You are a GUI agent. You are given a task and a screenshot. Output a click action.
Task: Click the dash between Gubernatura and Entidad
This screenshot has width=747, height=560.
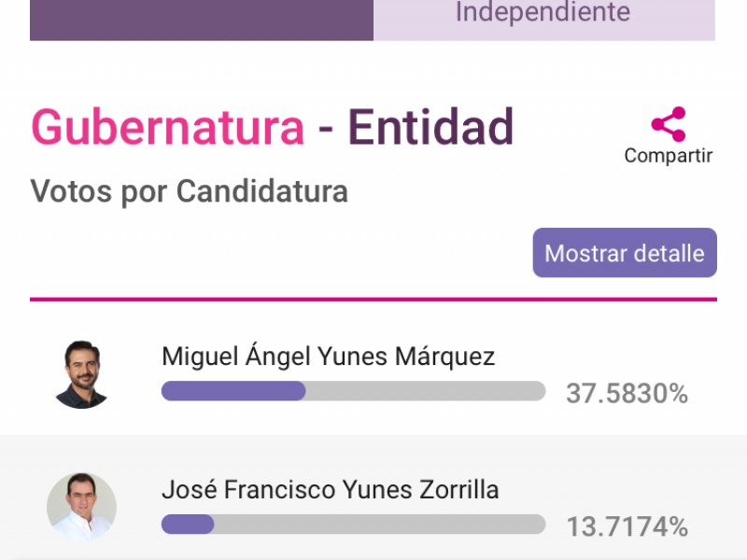tap(325, 130)
